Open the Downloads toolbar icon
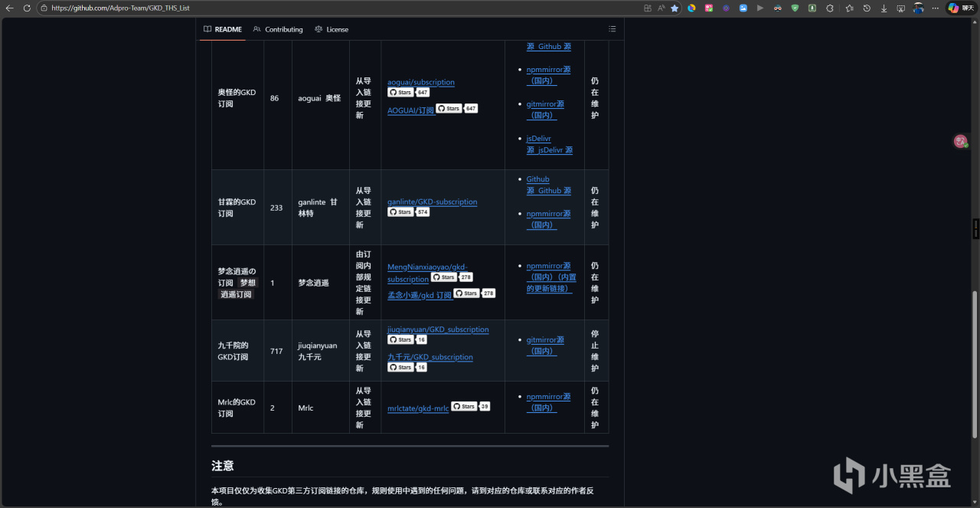This screenshot has width=980, height=508. pos(884,8)
